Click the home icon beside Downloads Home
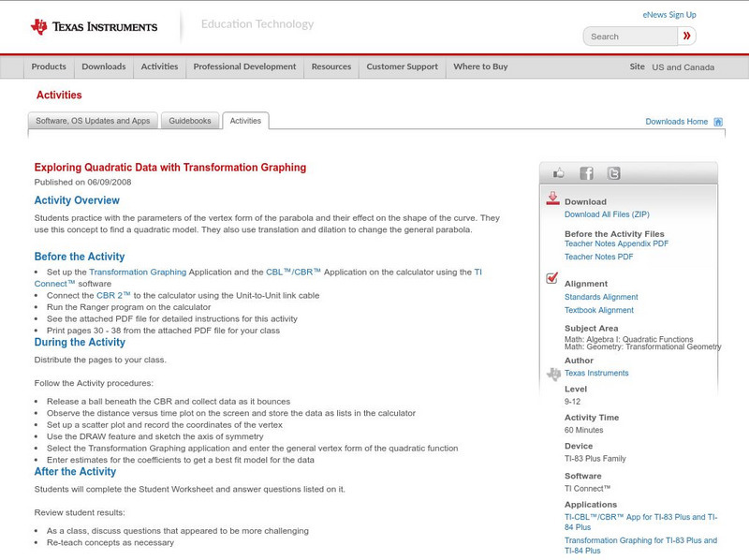Screen dimensions: 749x560 [x=718, y=121]
